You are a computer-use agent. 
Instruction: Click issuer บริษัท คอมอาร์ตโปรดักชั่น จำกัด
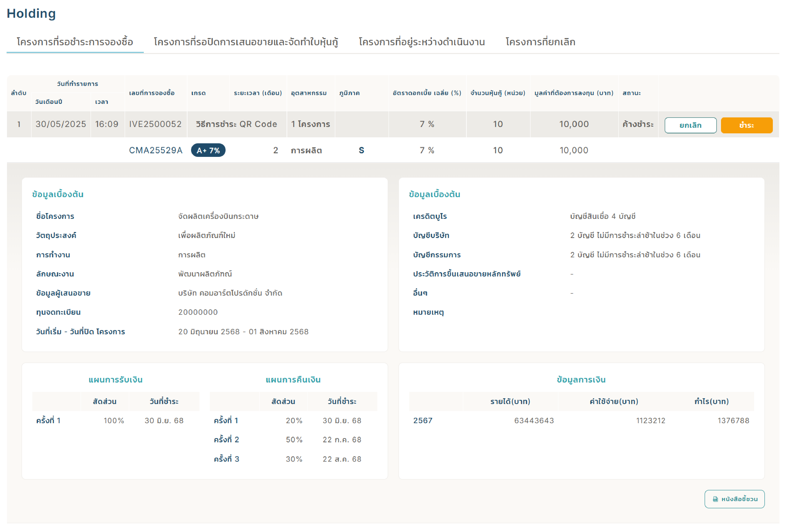(x=230, y=293)
